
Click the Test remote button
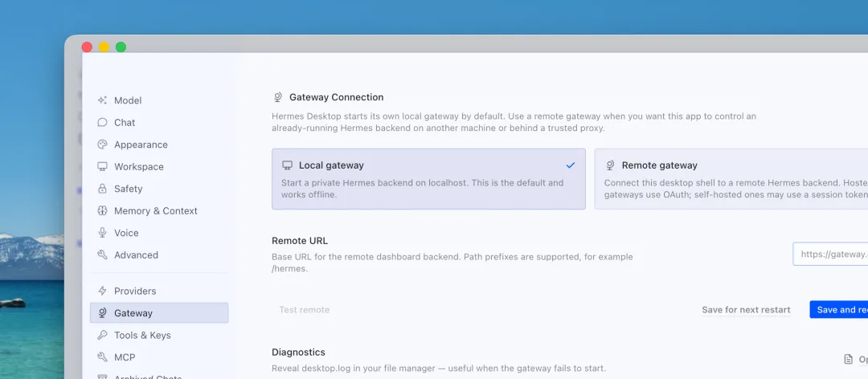coord(304,310)
